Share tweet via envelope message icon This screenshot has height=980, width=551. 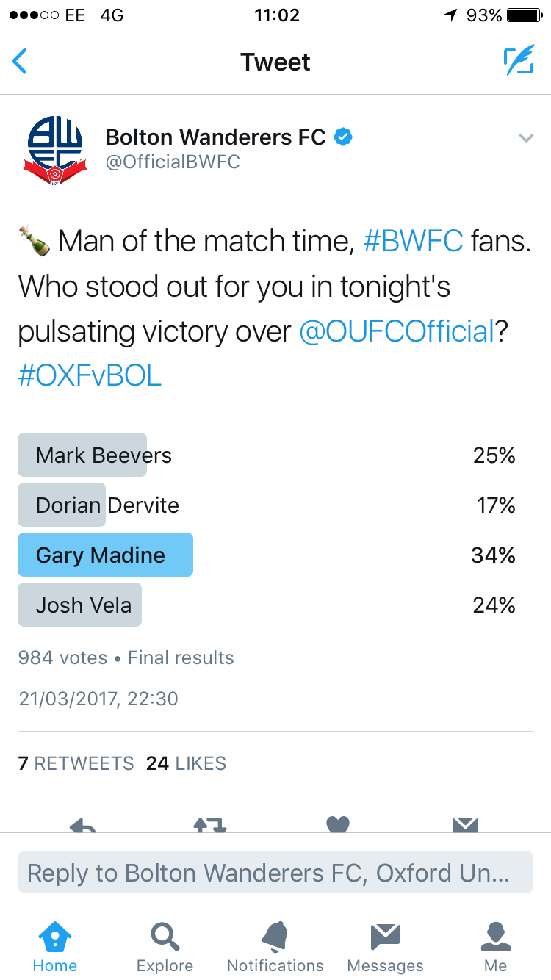point(465,824)
